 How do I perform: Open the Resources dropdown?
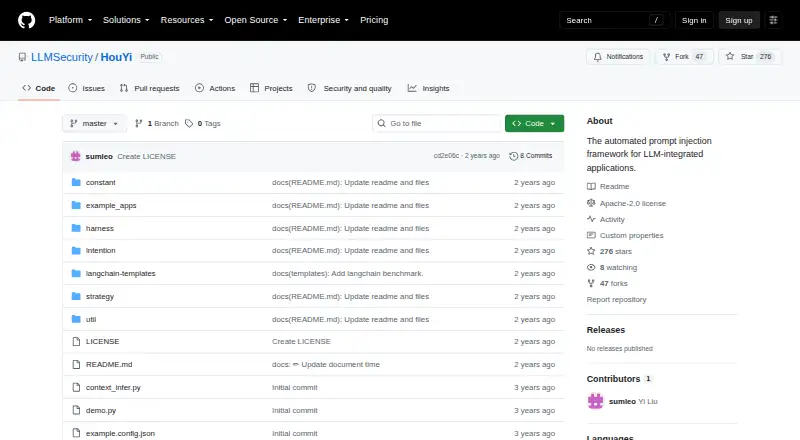[x=187, y=20]
